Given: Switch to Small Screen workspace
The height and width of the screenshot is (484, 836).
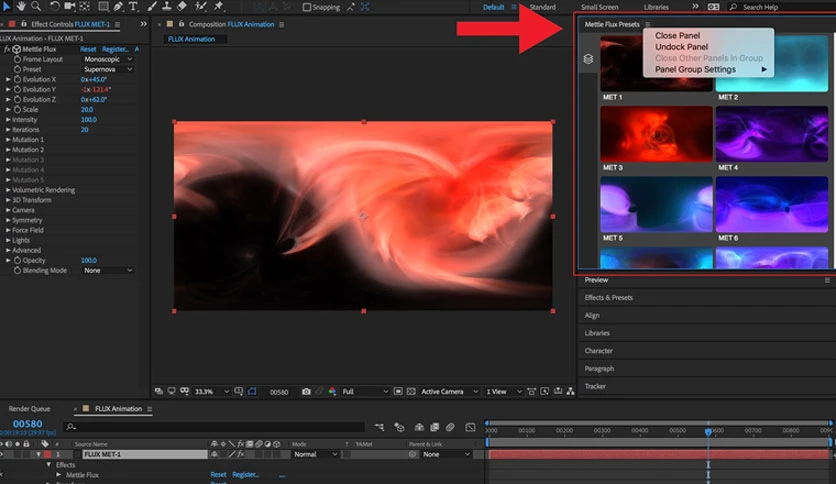Looking at the screenshot, I should click(x=599, y=7).
